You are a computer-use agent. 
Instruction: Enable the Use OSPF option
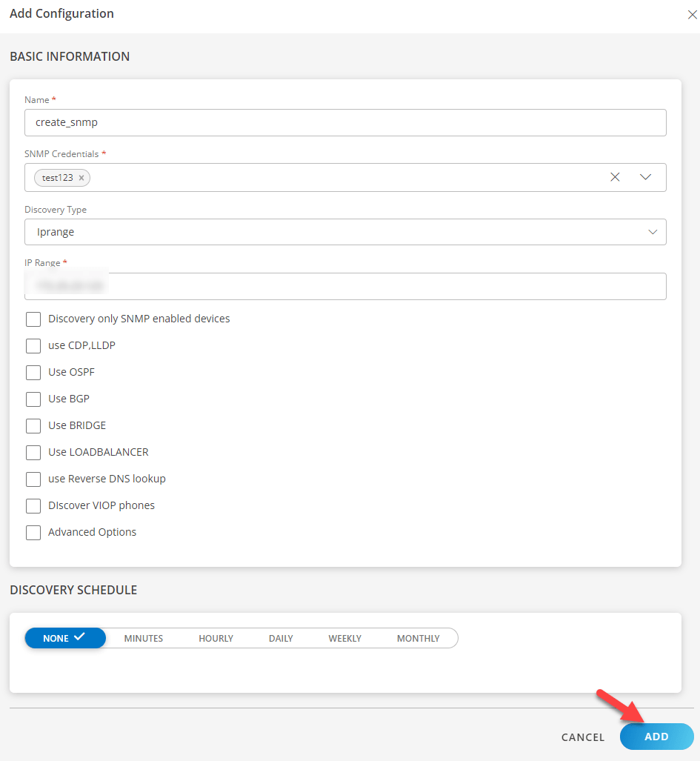(33, 372)
